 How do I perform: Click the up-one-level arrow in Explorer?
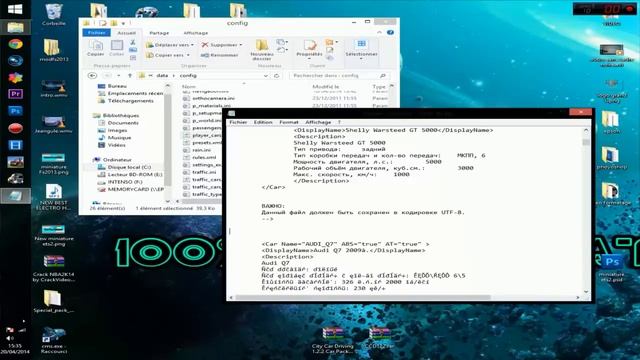click(x=130, y=76)
